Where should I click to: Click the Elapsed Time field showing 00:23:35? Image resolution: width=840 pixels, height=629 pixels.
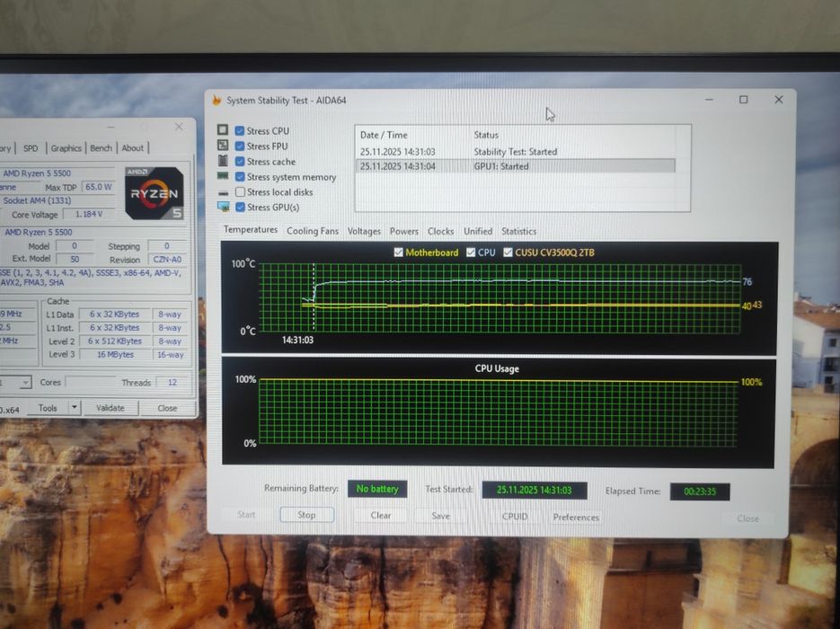click(700, 492)
